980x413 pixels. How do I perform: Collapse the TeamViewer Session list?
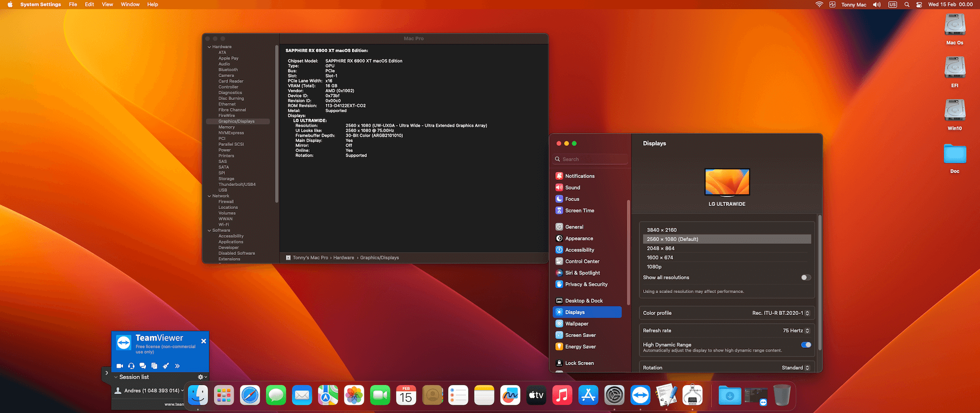116,377
